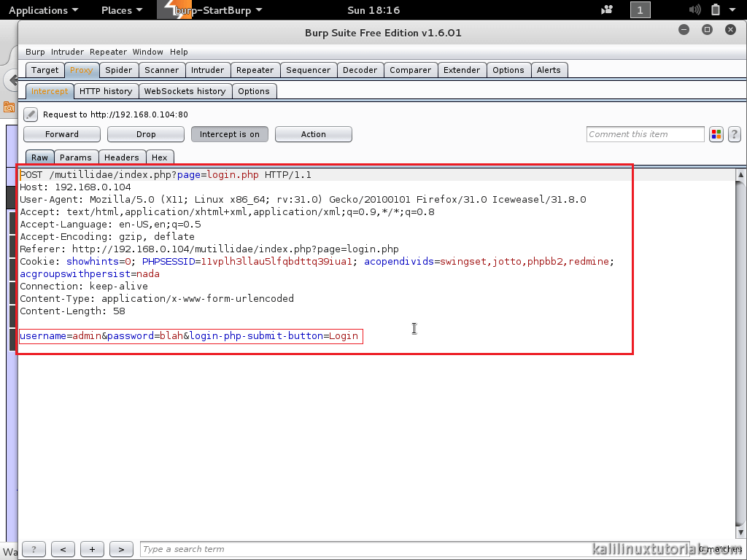Expand the Places menu
This screenshot has height=560, width=747.
tap(121, 10)
